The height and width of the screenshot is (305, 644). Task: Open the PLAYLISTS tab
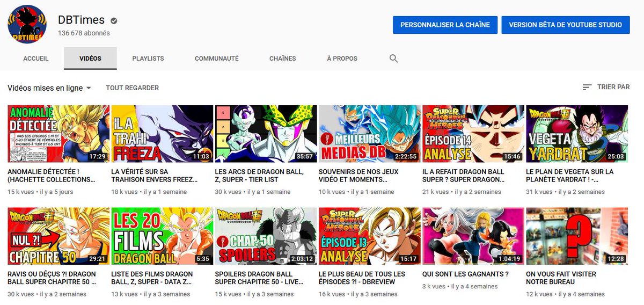point(148,59)
